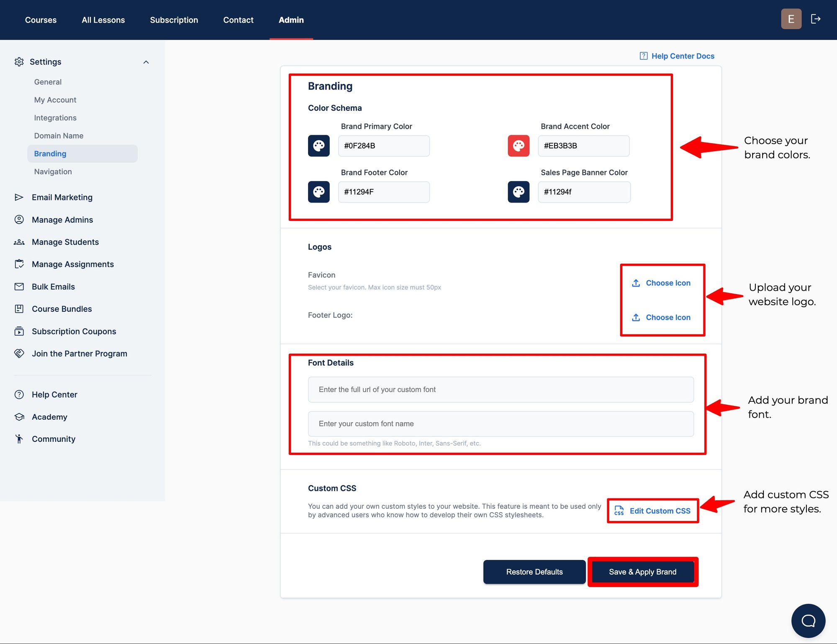Open Brand Primary Color palette picker

(x=318, y=146)
